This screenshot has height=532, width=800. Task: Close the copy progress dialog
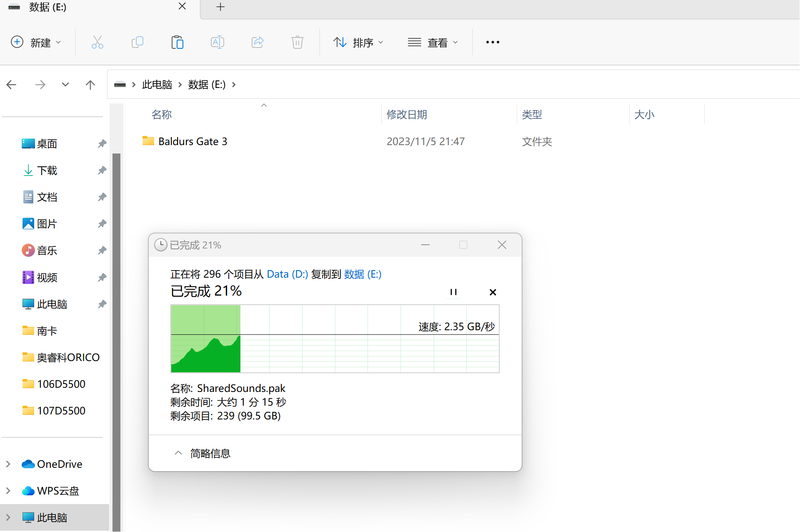[502, 245]
